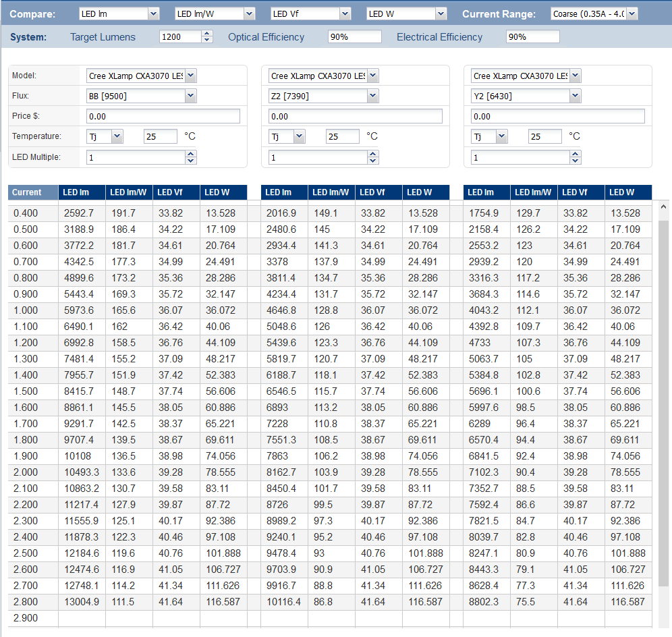Open the Y2 [6430] flux dropdown

(x=576, y=96)
